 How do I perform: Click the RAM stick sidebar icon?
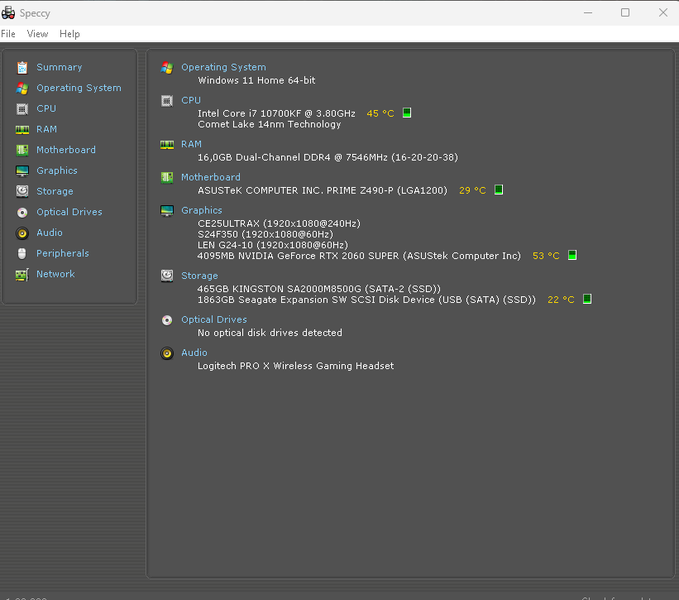22,129
